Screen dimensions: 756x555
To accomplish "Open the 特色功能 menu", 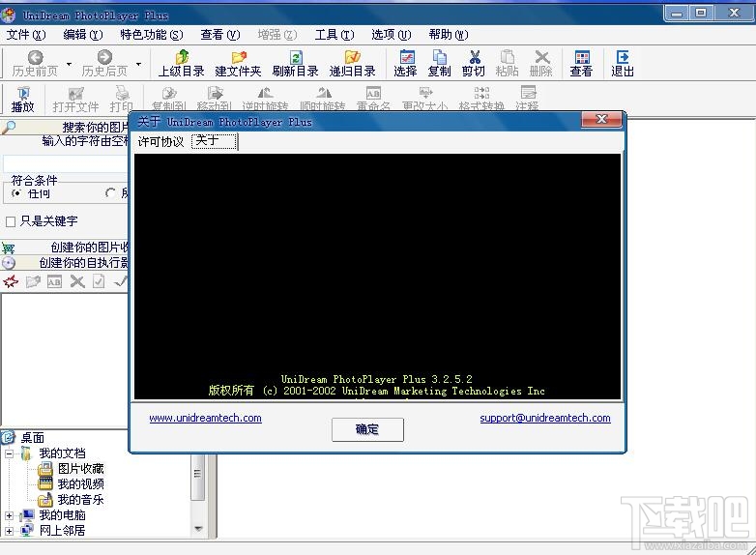I will click(152, 35).
